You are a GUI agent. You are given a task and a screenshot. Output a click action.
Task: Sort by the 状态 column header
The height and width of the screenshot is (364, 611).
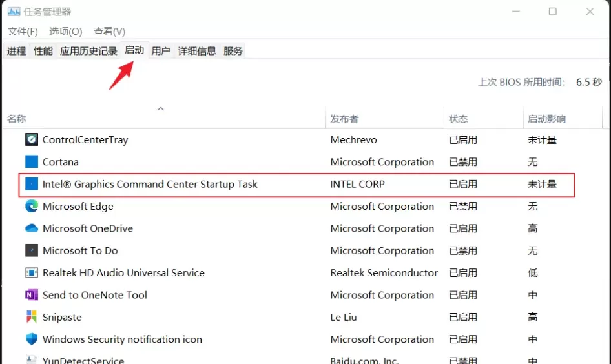tap(459, 119)
